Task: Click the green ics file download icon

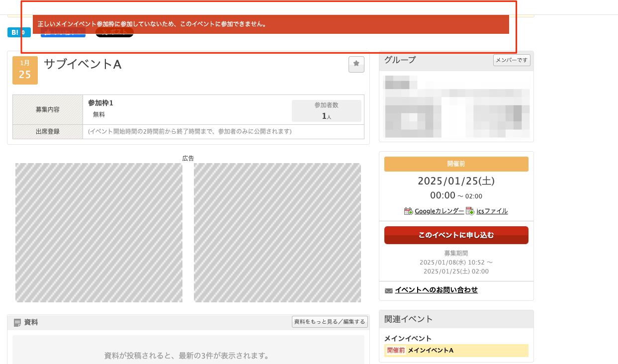Action: pos(470,211)
